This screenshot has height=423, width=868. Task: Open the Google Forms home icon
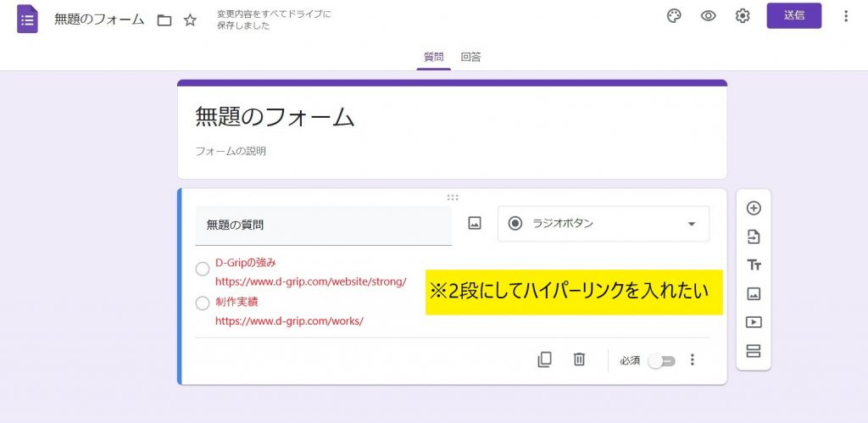point(27,19)
